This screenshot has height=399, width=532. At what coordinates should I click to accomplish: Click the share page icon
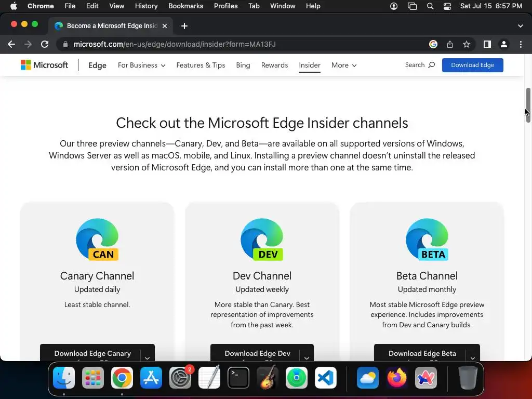[450, 44]
